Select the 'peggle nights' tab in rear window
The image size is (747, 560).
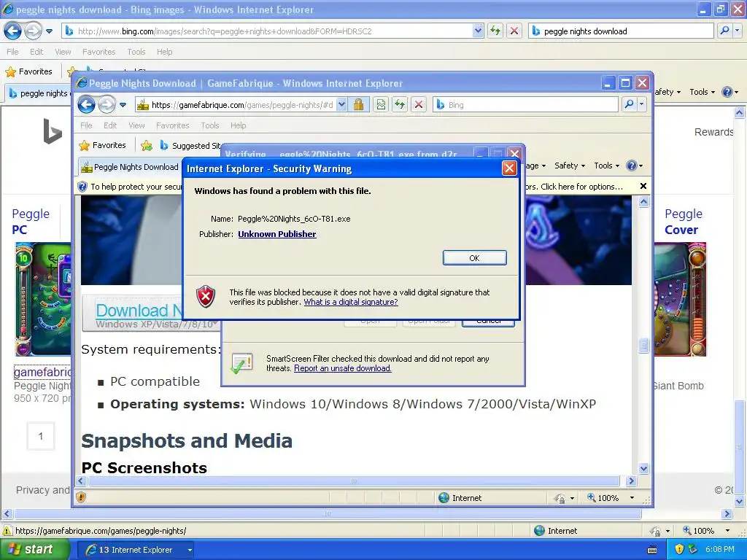click(x=39, y=93)
